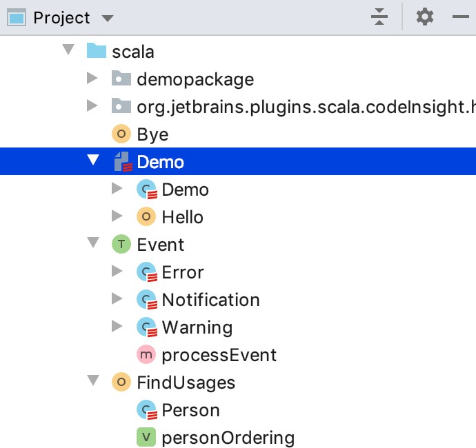Collapse the Event trait node
Image resolution: width=476 pixels, height=448 pixels.
[92, 245]
